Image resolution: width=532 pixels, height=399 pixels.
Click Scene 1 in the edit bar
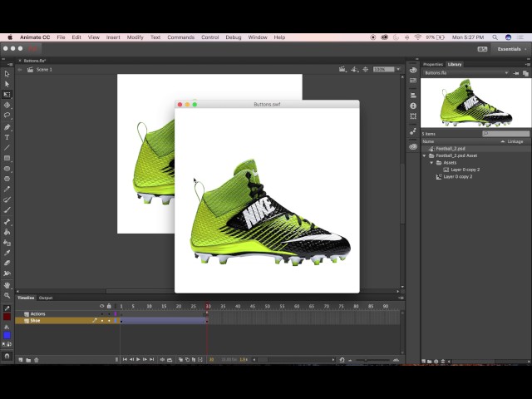click(44, 70)
